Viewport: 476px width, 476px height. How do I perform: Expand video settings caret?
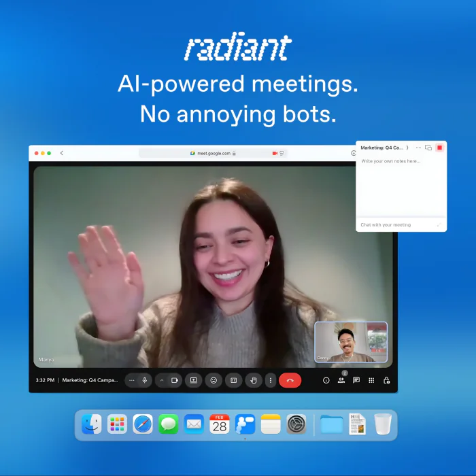[162, 380]
